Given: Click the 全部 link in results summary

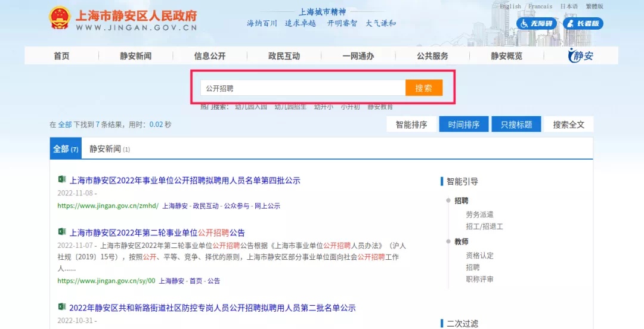Looking at the screenshot, I should (x=65, y=125).
